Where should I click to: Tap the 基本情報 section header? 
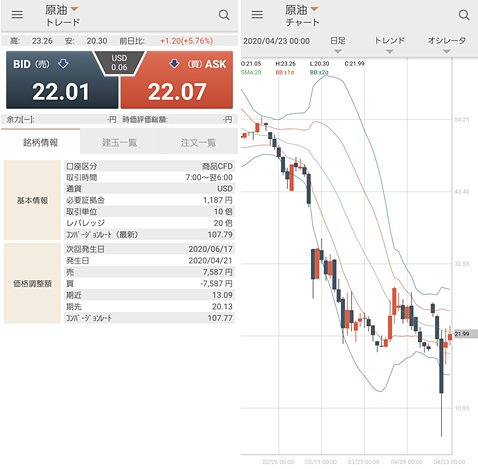tap(32, 200)
